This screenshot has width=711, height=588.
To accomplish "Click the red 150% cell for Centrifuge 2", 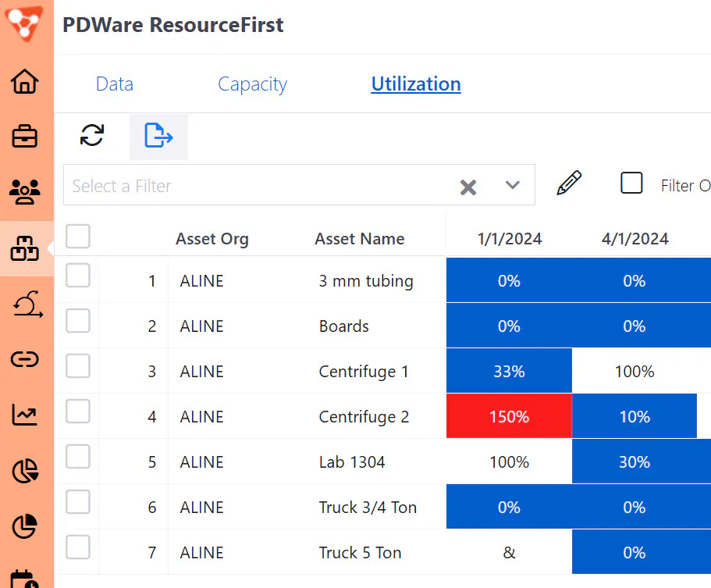I will point(509,416).
